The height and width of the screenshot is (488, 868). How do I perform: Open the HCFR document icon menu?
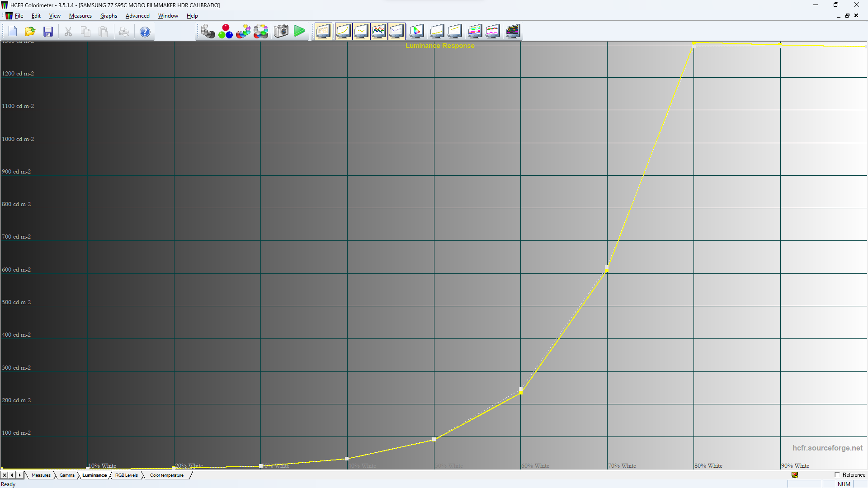tap(9, 16)
